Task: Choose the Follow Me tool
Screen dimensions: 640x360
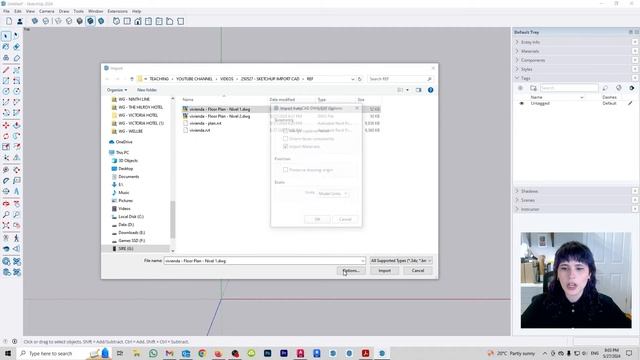Action: 16,136
